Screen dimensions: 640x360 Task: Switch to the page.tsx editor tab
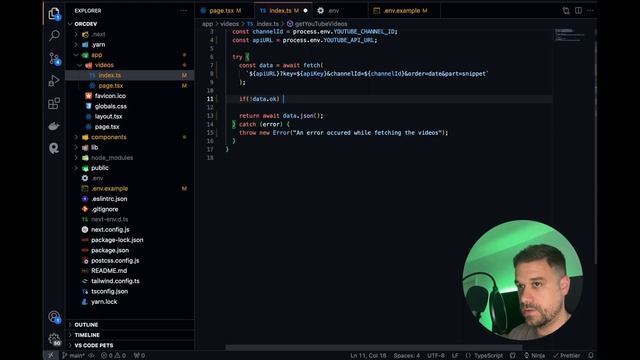(224, 11)
